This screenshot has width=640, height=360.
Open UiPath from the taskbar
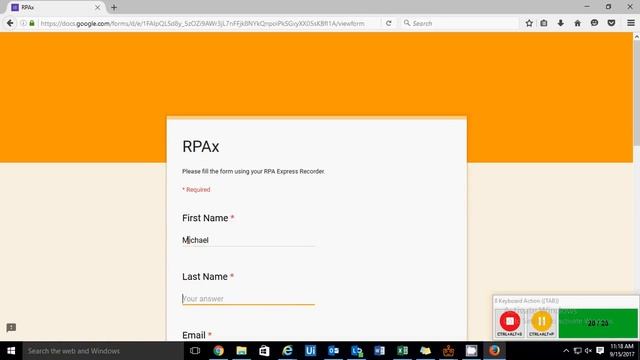pos(310,351)
